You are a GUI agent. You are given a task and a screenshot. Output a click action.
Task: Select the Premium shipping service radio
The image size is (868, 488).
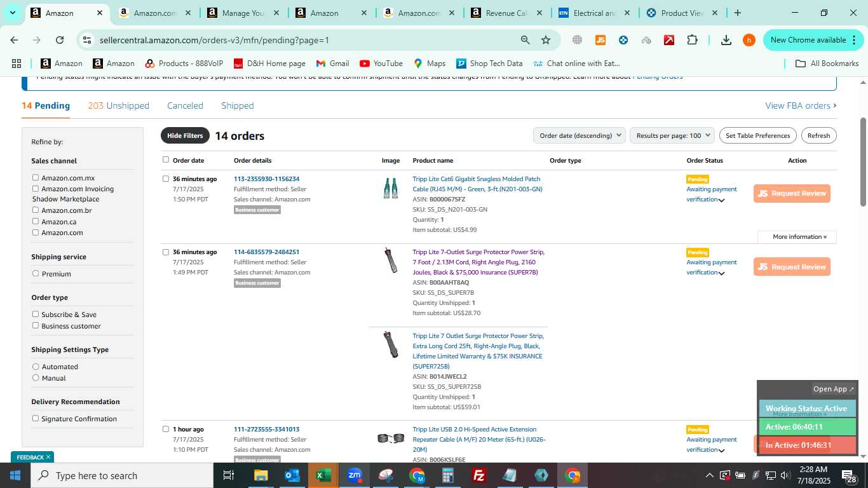[x=36, y=274]
